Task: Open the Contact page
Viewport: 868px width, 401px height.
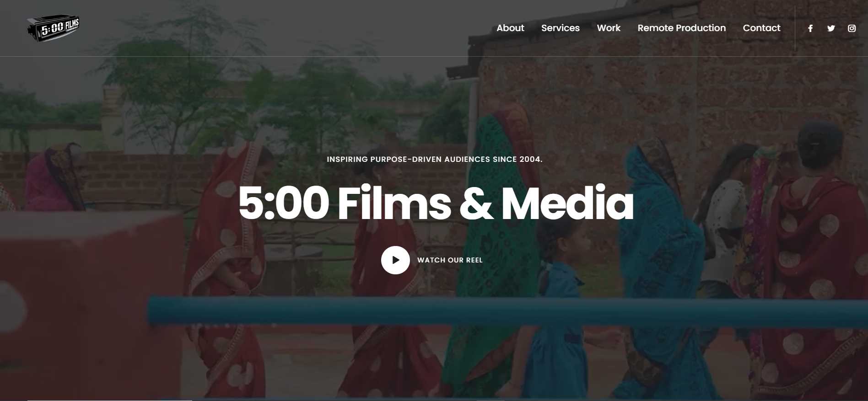Action: pyautogui.click(x=761, y=28)
